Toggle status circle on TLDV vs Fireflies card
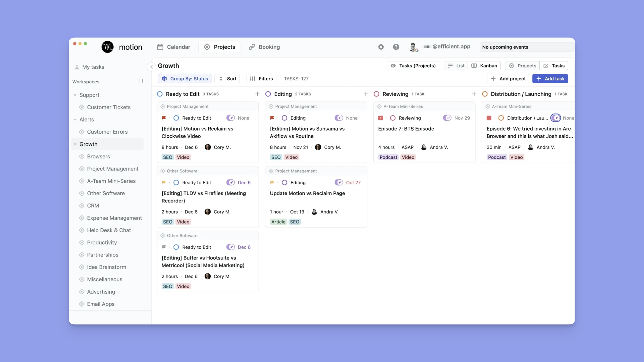 [176, 183]
